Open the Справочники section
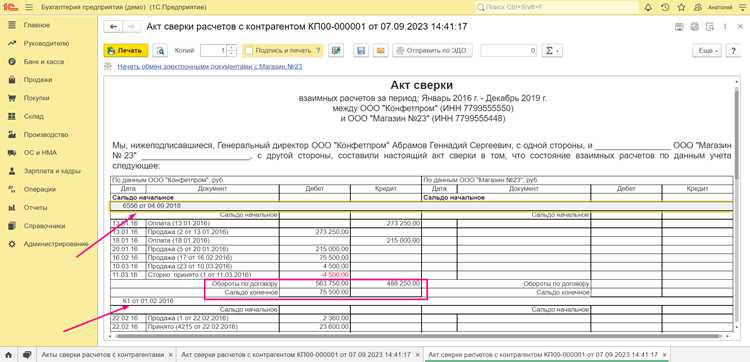 click(44, 226)
